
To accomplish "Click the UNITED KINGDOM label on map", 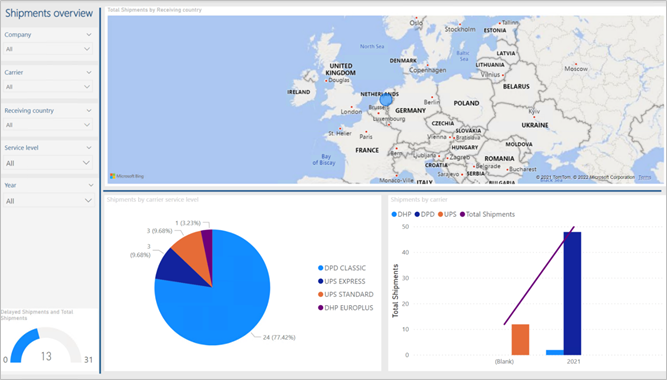I will click(341, 69).
